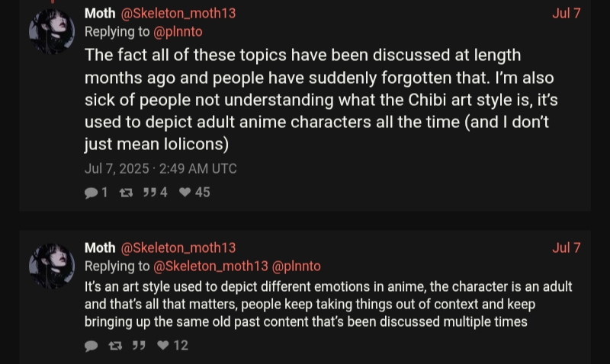Like the second tweet showing 12 likes
Viewport: 610px width, 364px height.
162,346
